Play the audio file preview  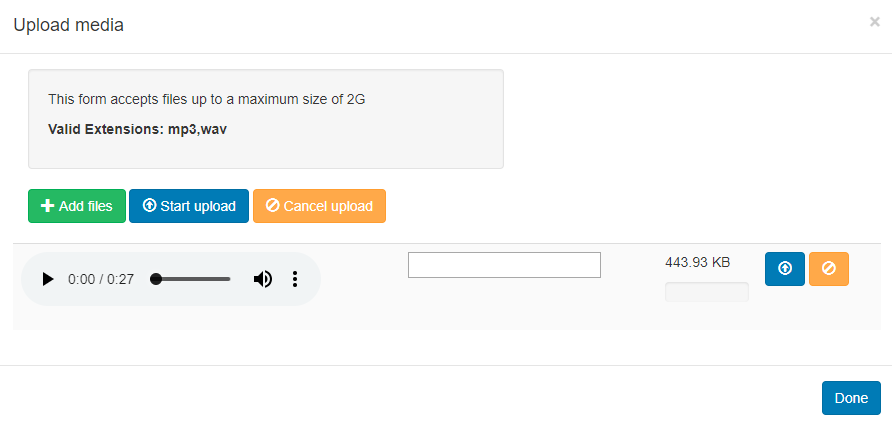47,279
